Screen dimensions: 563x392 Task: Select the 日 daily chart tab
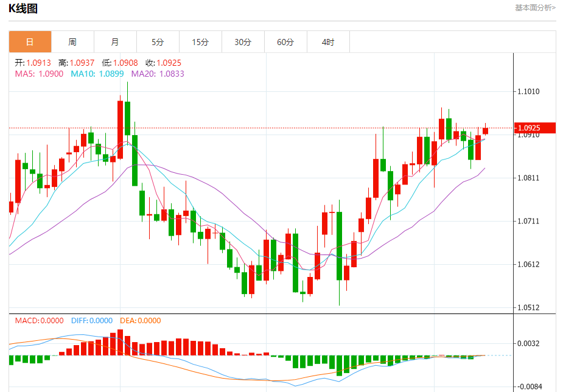click(x=30, y=42)
